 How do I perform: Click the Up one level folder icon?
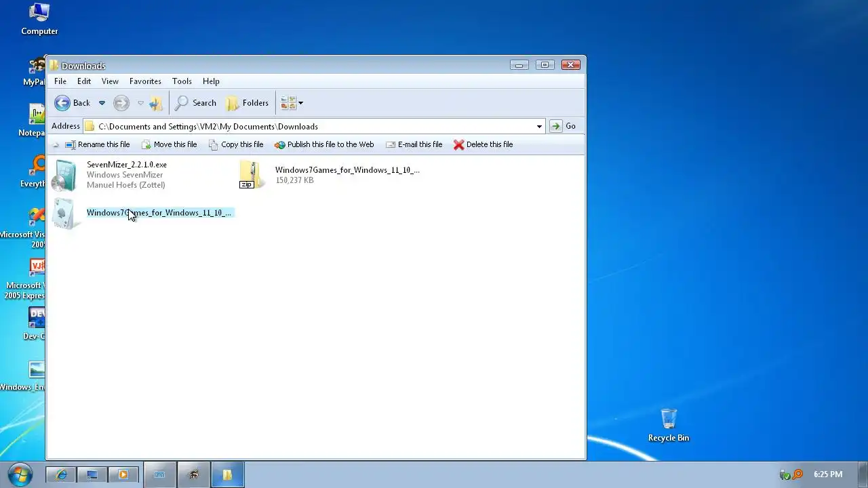click(x=156, y=103)
